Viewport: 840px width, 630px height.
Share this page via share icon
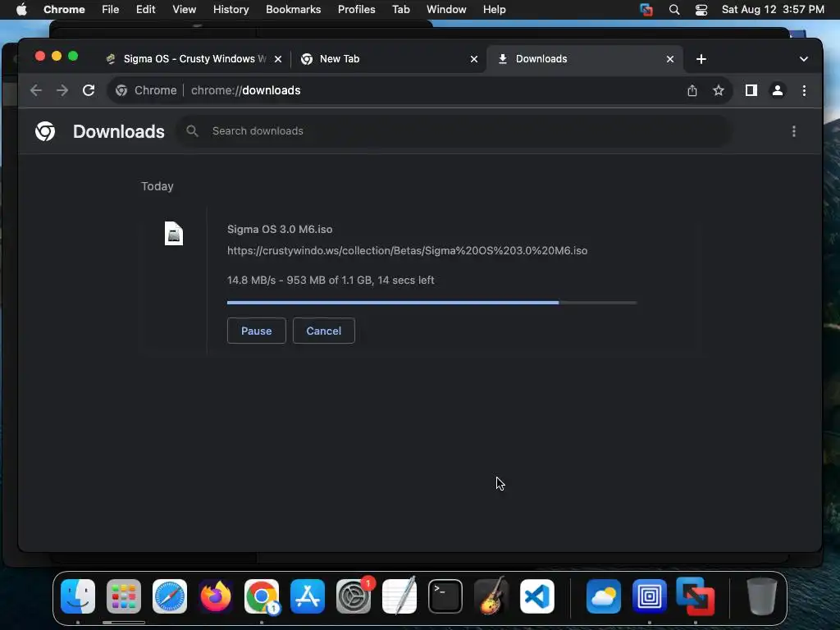click(692, 90)
